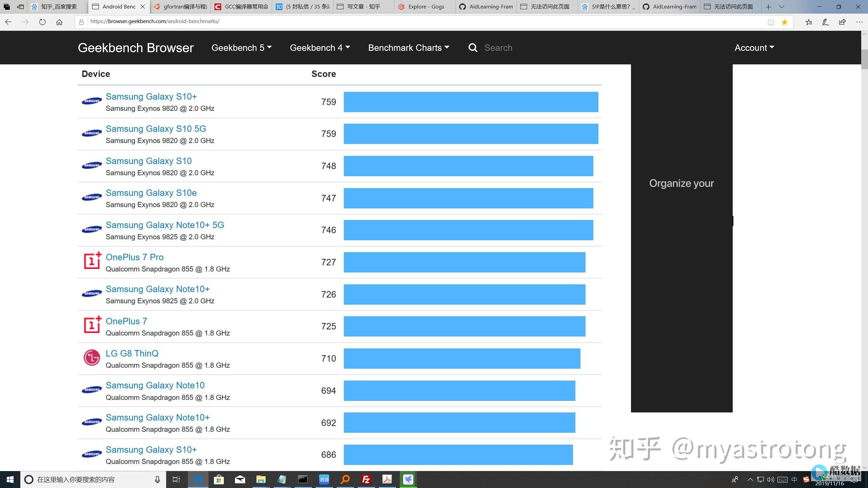Reload the page with refresh icon
This screenshot has width=868, height=488.
42,22
